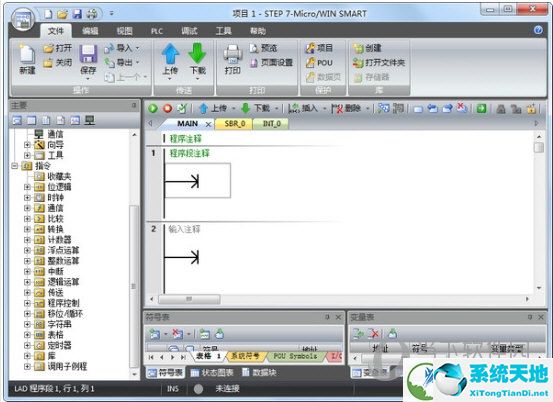Select 调用子例程 (Call subroutines) tree item

click(x=67, y=366)
